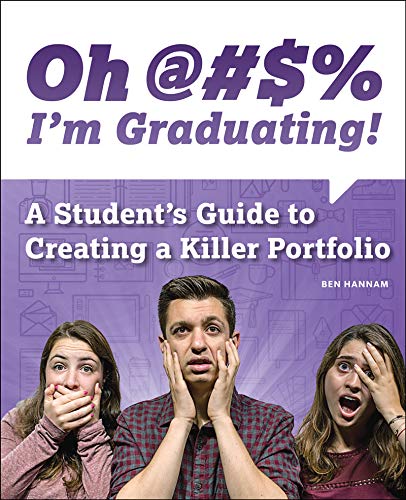Click the envelope icon in purple background

click(x=38, y=318)
